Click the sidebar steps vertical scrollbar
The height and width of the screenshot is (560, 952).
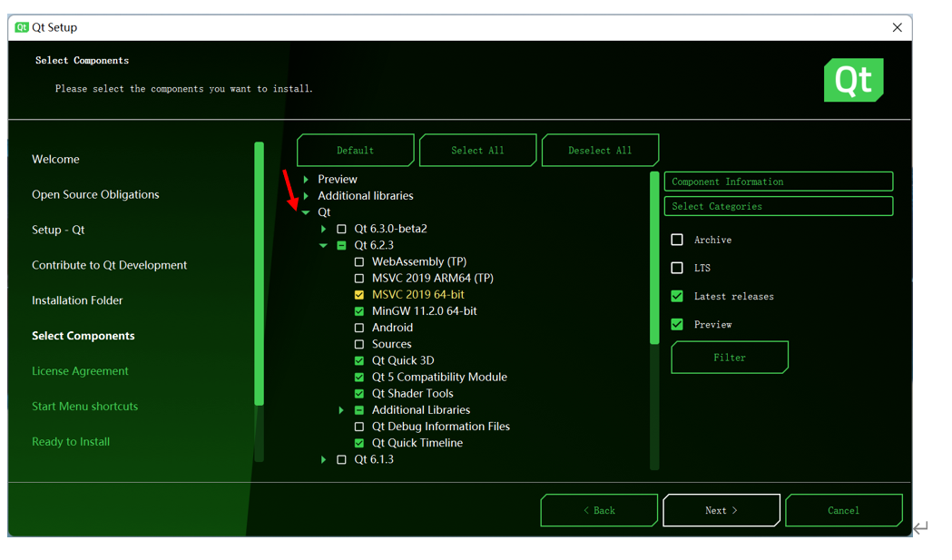click(260, 302)
